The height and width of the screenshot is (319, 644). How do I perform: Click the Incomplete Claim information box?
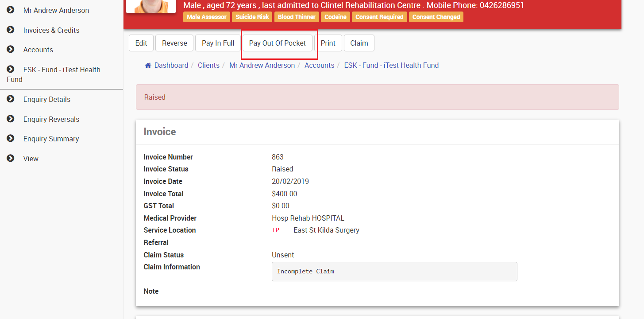394,271
